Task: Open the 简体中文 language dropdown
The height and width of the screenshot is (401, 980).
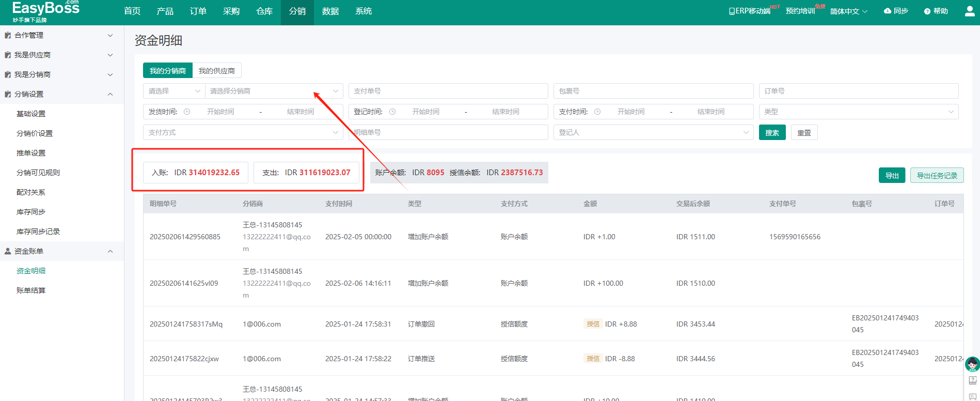Action: coord(849,11)
